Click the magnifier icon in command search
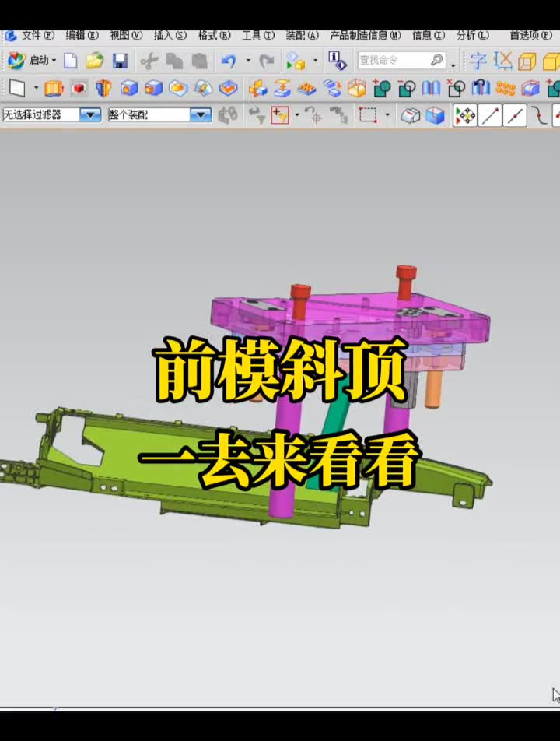The height and width of the screenshot is (741, 560). pos(437,60)
